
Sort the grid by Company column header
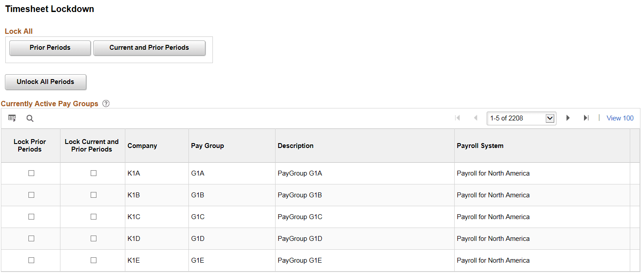pyautogui.click(x=142, y=145)
